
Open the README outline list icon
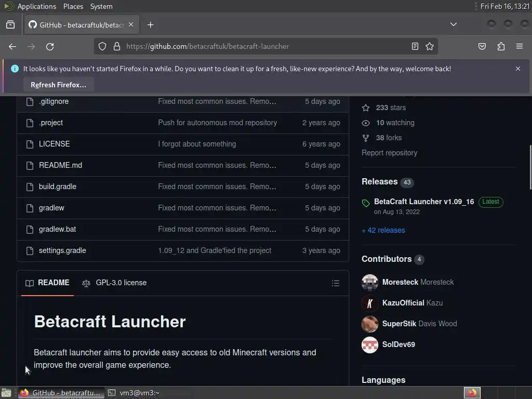[x=336, y=283]
